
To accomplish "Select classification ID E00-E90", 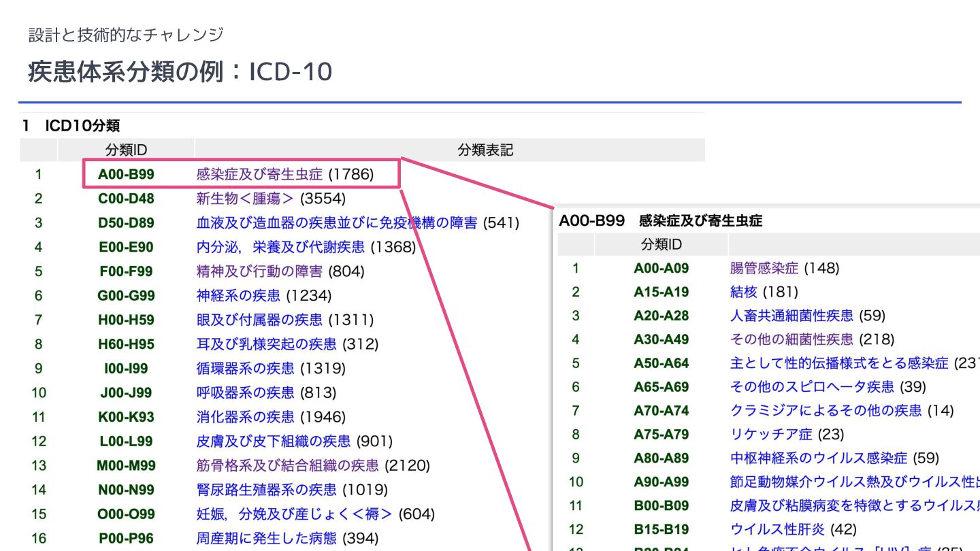I will [x=126, y=247].
